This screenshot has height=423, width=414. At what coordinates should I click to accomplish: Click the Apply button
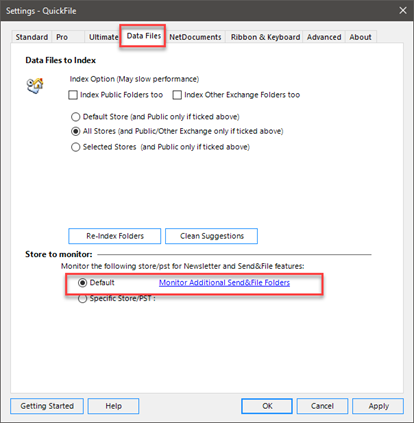tap(378, 406)
